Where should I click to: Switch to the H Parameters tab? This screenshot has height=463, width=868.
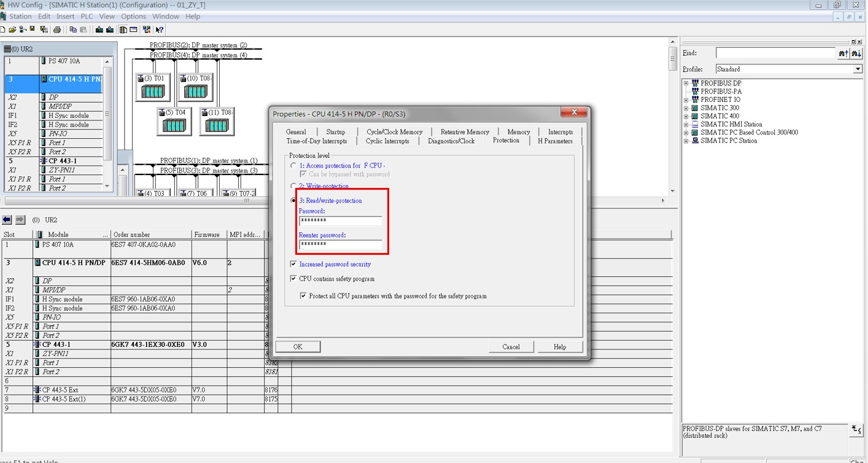[555, 141]
